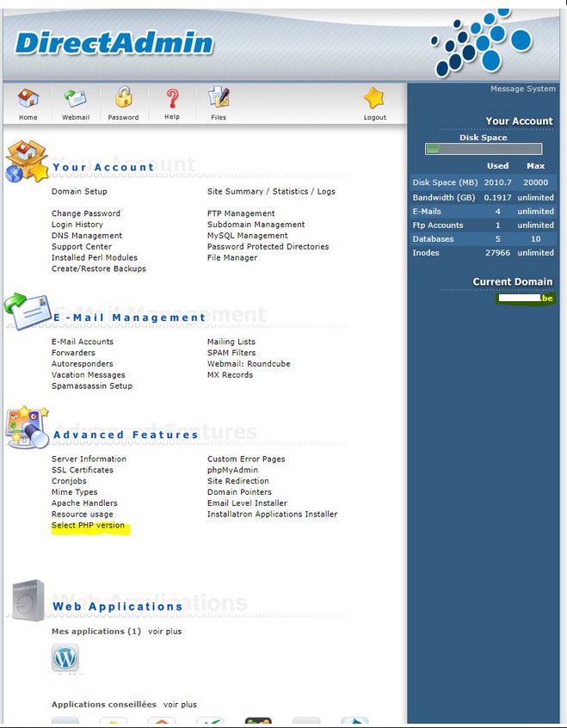This screenshot has width=567, height=728.
Task: Click the current domain name ending in .be
Action: click(x=525, y=298)
